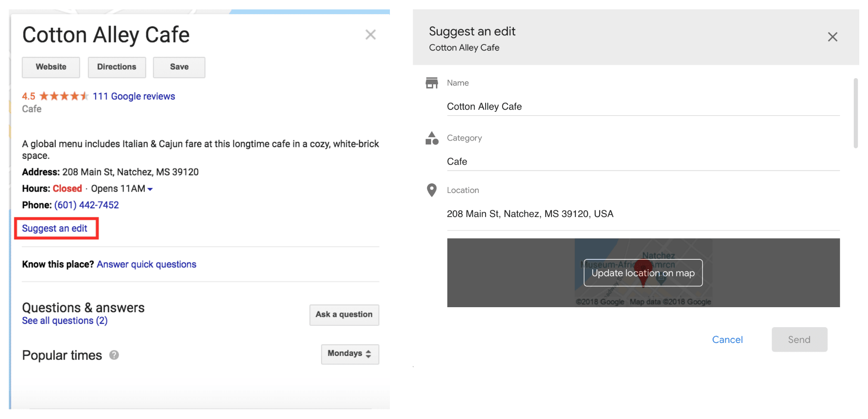Click the Popular times help question-mark icon

[x=114, y=355]
